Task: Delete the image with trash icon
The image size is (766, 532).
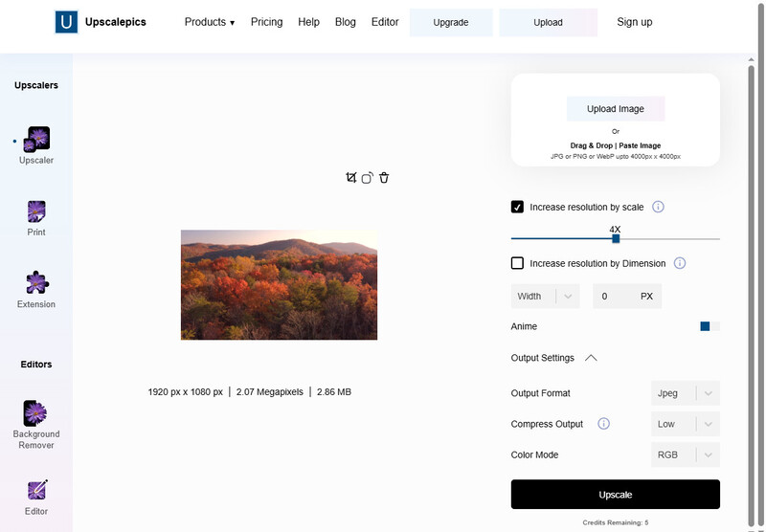Action: [x=384, y=178]
